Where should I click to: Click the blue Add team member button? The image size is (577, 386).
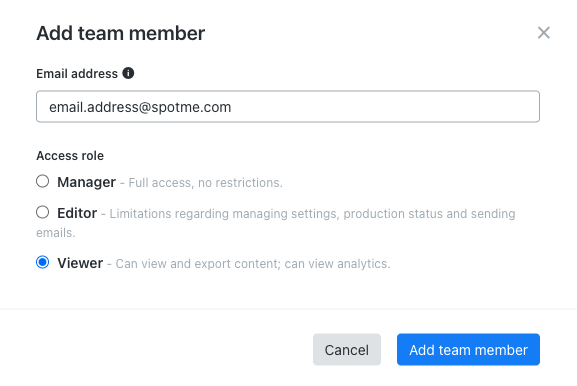click(468, 350)
